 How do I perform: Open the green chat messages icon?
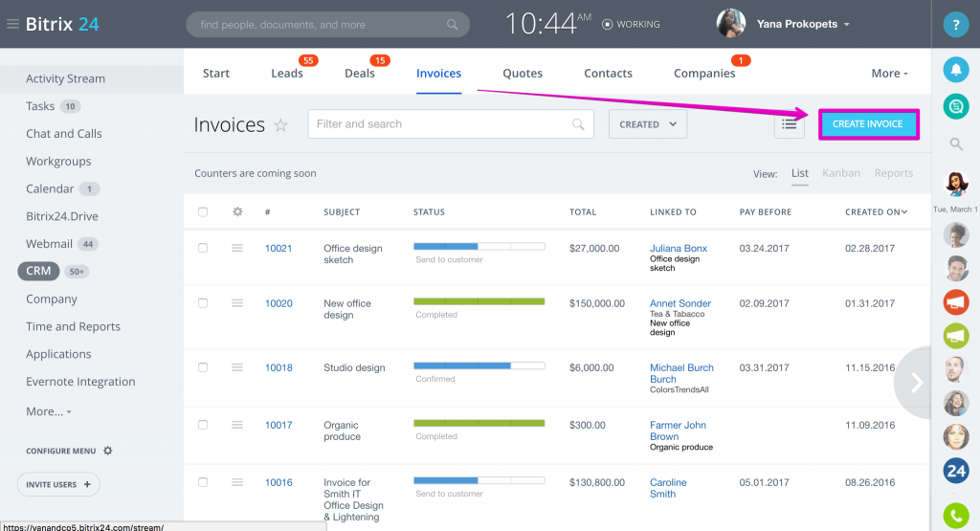956,107
